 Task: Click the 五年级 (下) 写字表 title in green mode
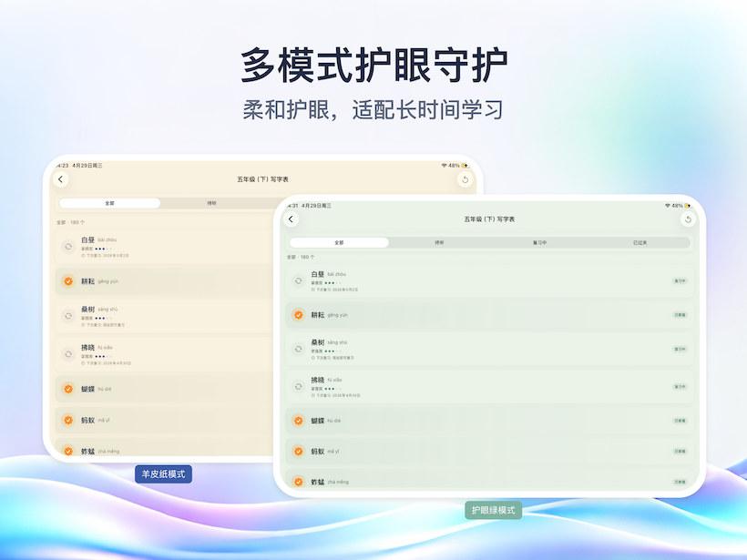click(x=489, y=219)
